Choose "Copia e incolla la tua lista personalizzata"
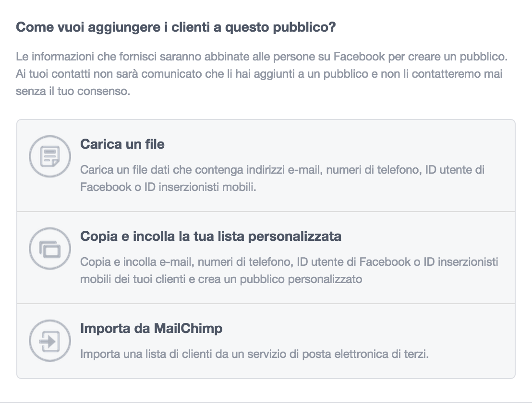The width and height of the screenshot is (532, 403). [210, 237]
